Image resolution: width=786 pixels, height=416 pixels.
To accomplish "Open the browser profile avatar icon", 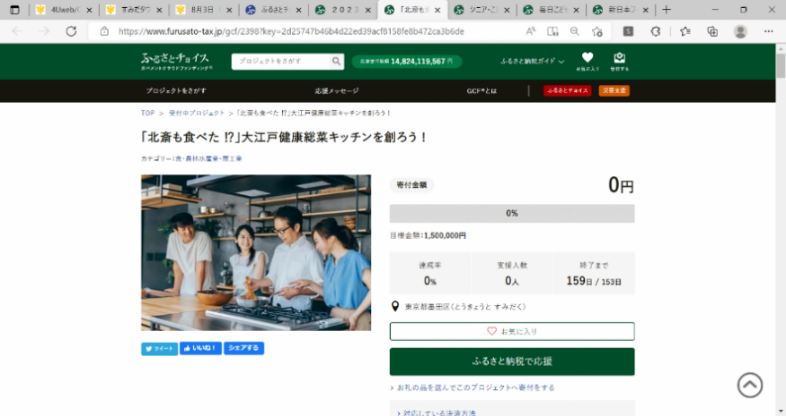I will pos(740,31).
